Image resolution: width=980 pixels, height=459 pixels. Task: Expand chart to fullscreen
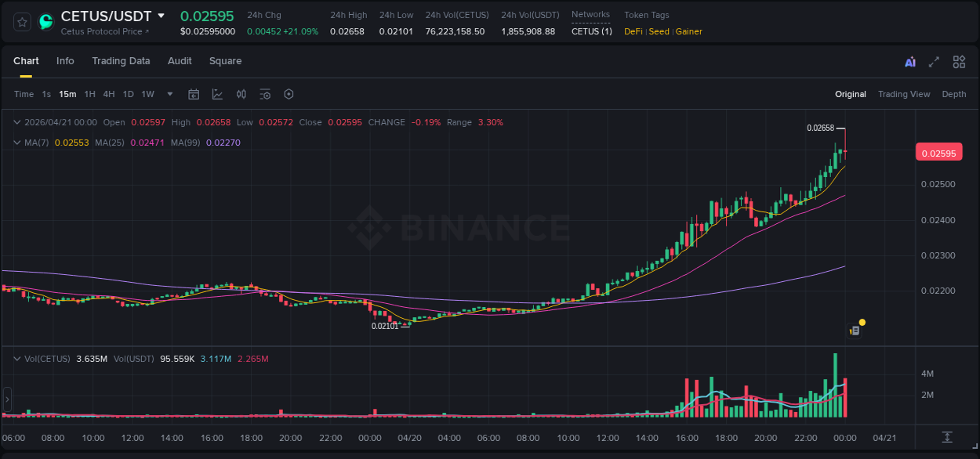[x=934, y=62]
